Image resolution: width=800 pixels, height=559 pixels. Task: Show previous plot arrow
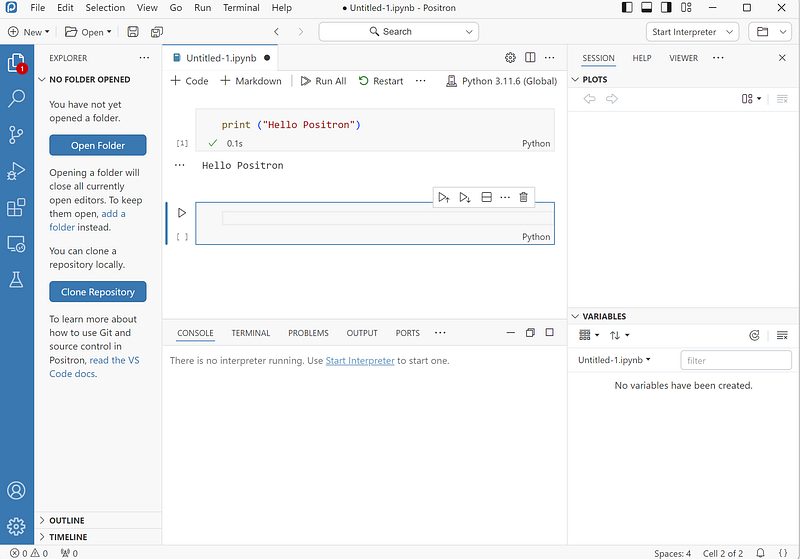coord(589,98)
